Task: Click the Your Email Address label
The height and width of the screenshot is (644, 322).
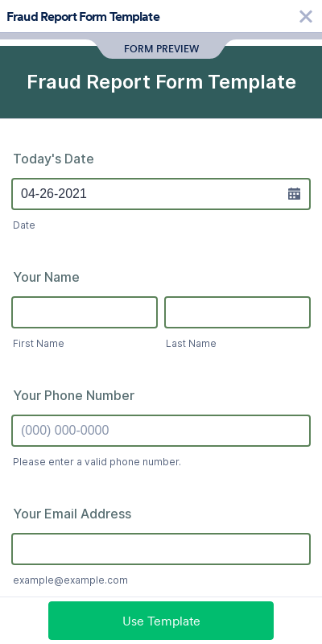Action: [x=72, y=514]
